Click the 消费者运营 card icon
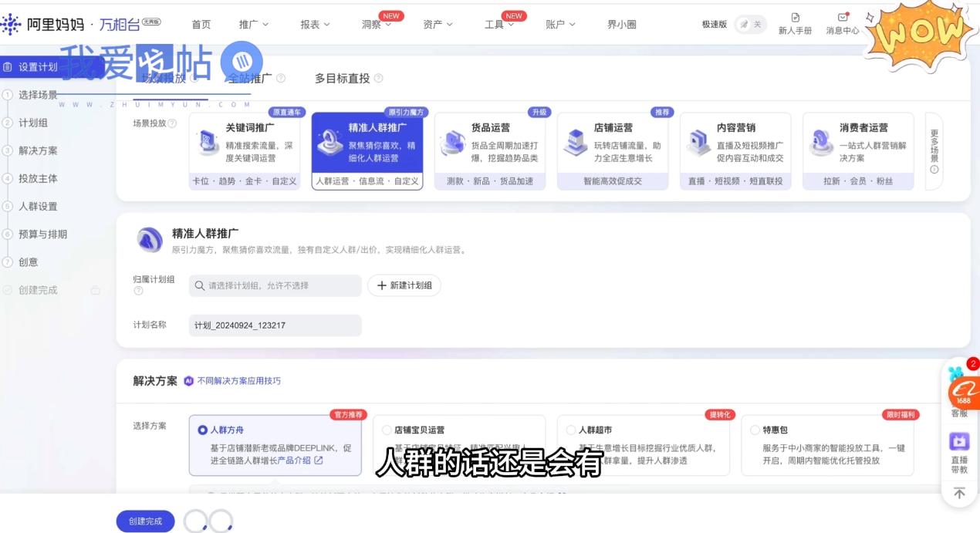This screenshot has width=980, height=533. [x=821, y=143]
